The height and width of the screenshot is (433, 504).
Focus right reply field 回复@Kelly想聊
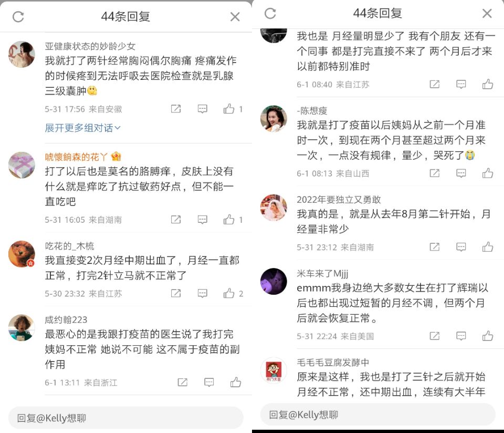click(x=377, y=415)
